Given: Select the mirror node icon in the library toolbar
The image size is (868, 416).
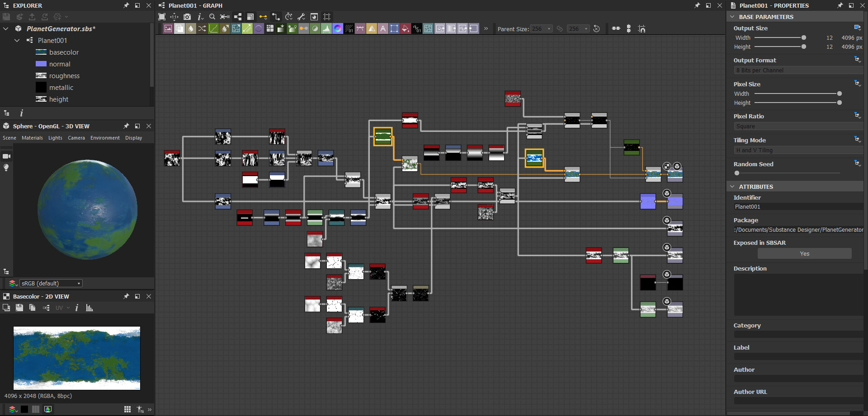Looking at the screenshot, I should click(x=372, y=28).
